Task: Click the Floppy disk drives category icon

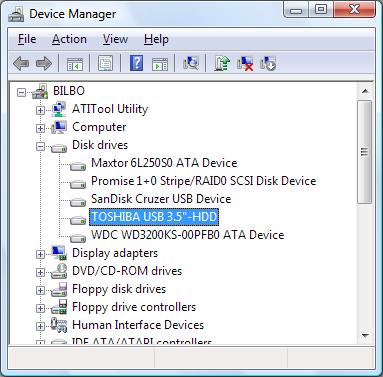Action: click(59, 289)
